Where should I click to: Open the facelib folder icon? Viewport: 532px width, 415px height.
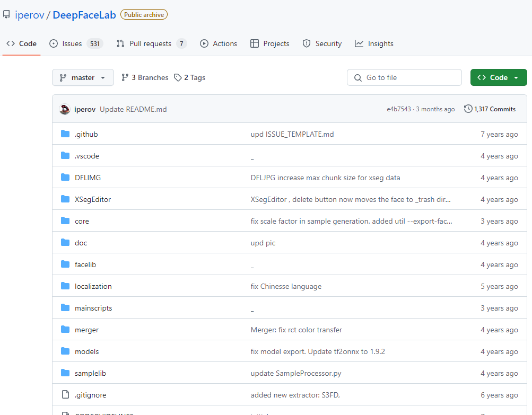(65, 264)
